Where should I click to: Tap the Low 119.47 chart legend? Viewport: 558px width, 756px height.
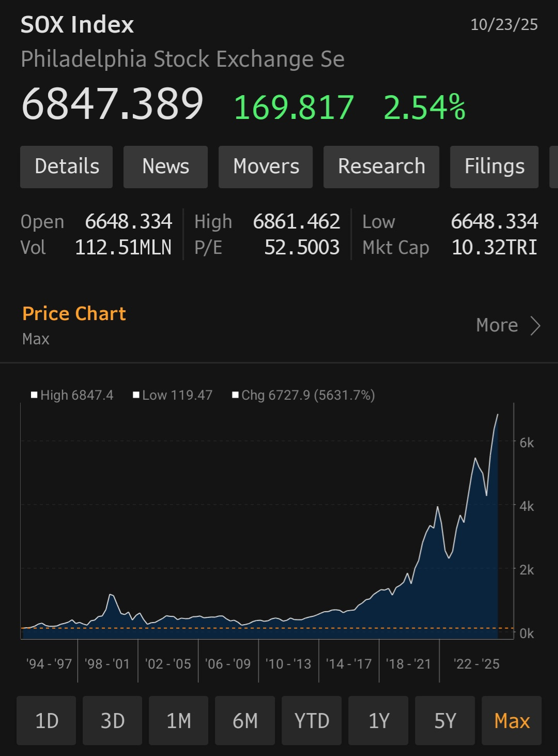173,395
